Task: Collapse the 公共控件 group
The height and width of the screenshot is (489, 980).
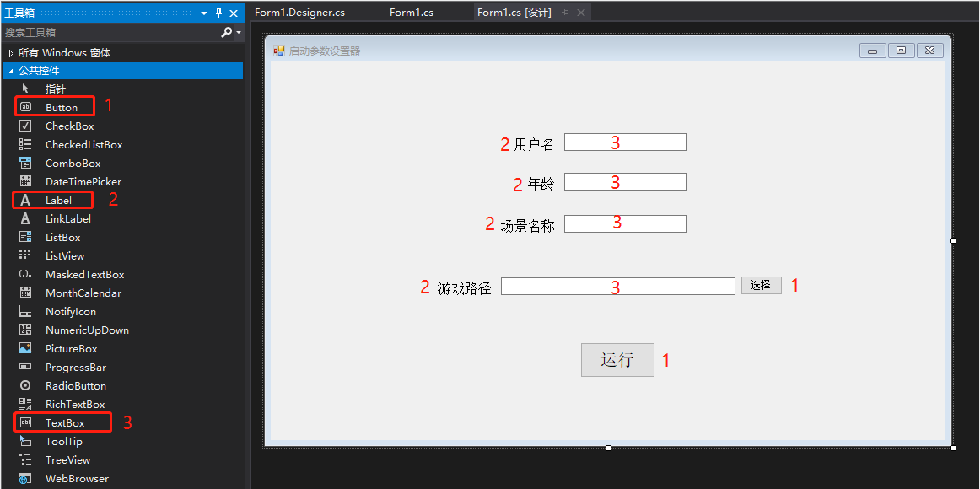Action: (x=11, y=71)
